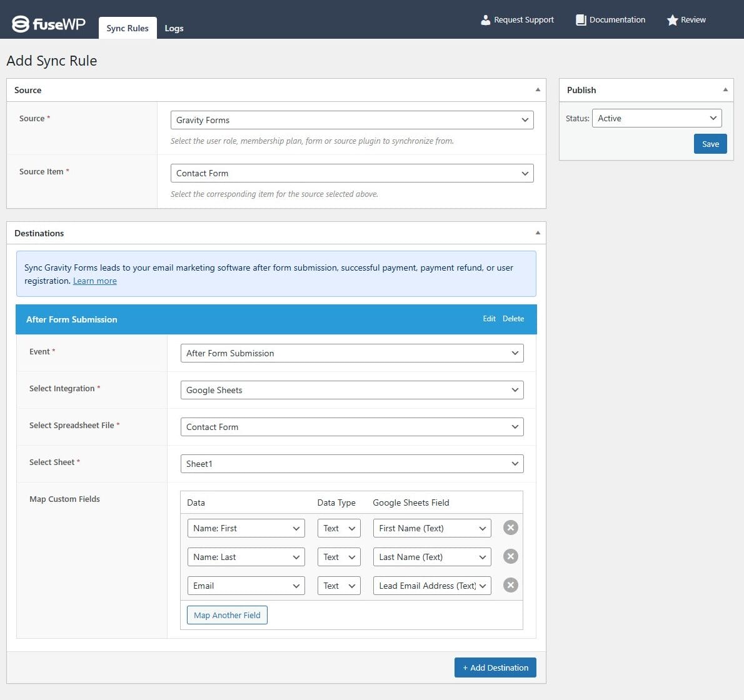
Task: Delete the After Form Submission destination
Action: point(513,319)
